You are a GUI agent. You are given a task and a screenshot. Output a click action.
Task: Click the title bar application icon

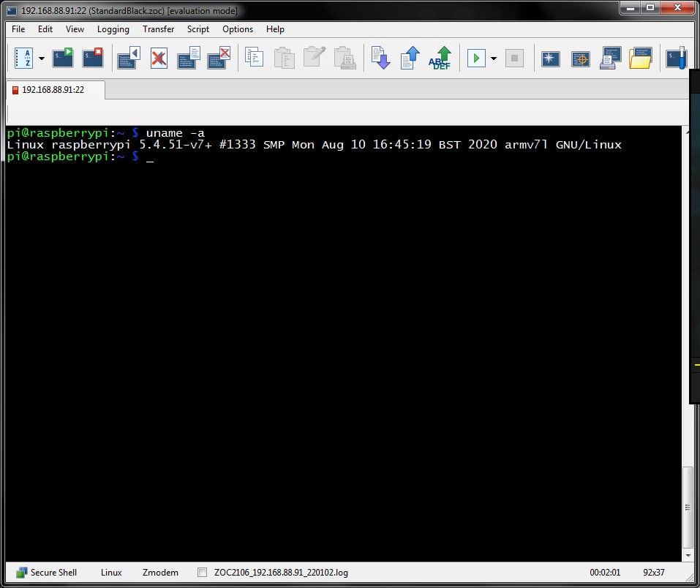click(12, 11)
